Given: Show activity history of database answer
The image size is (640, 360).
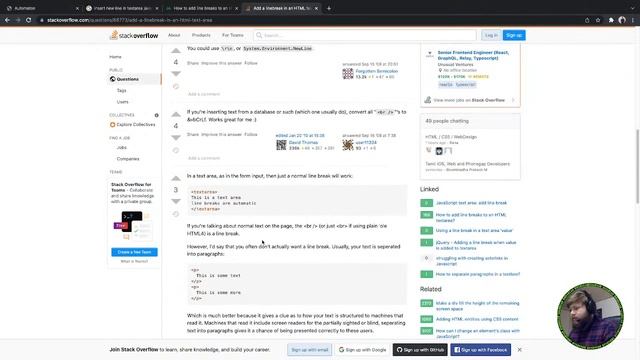Looking at the screenshot, I should (x=176, y=150).
